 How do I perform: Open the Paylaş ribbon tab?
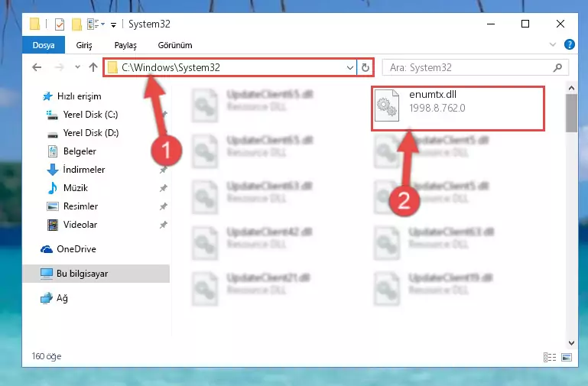click(x=125, y=45)
